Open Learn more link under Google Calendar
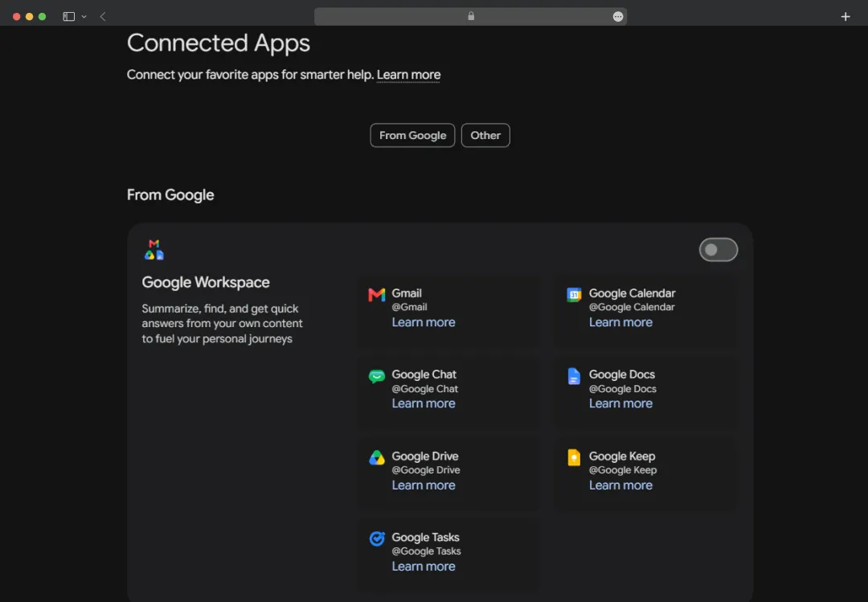 [620, 322]
